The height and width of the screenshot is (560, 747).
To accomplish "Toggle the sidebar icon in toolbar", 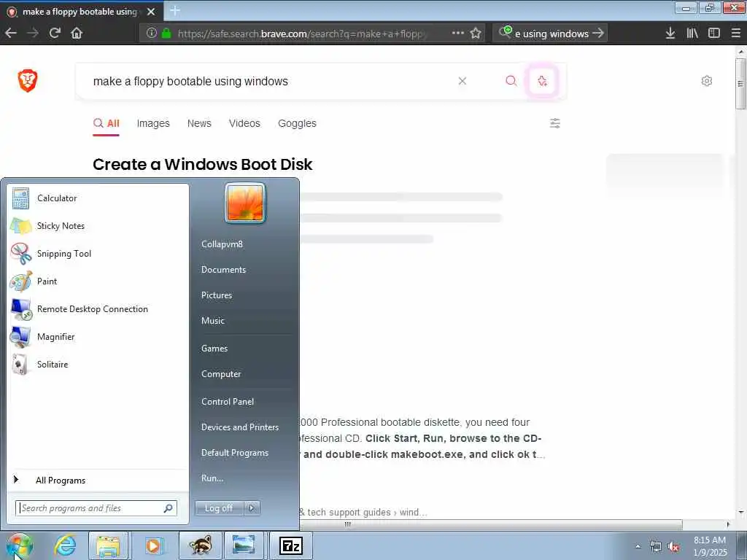I will 713,33.
